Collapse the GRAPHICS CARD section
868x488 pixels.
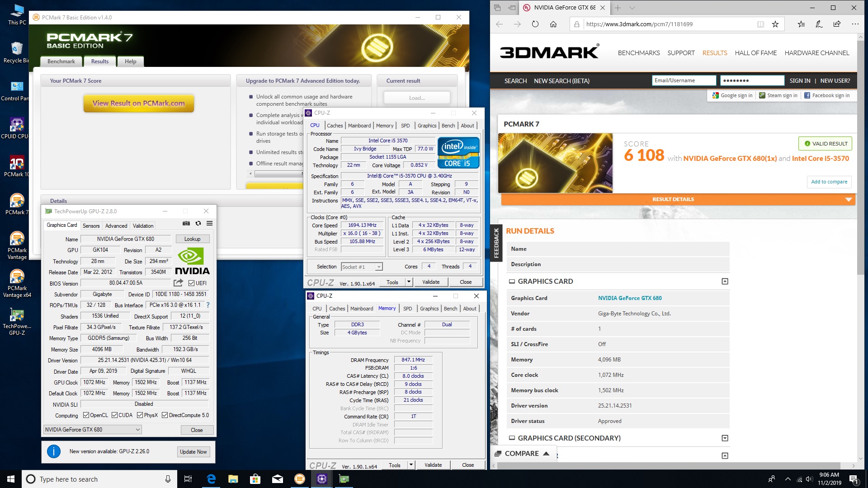(725, 282)
